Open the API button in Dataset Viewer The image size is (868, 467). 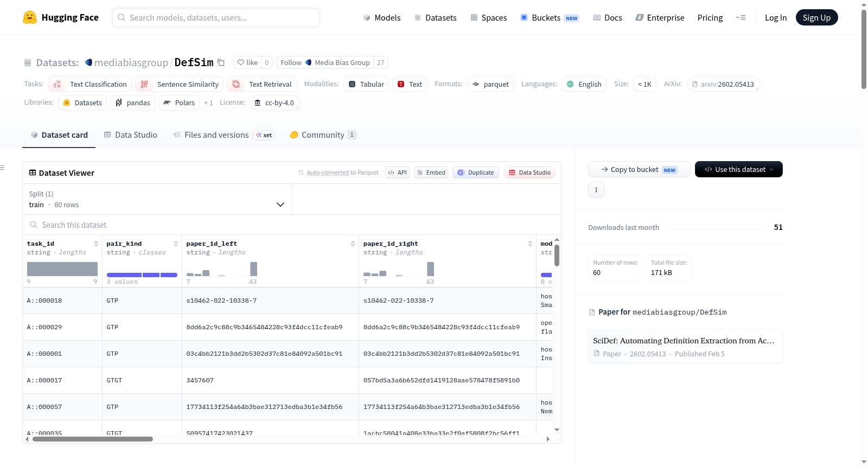397,172
